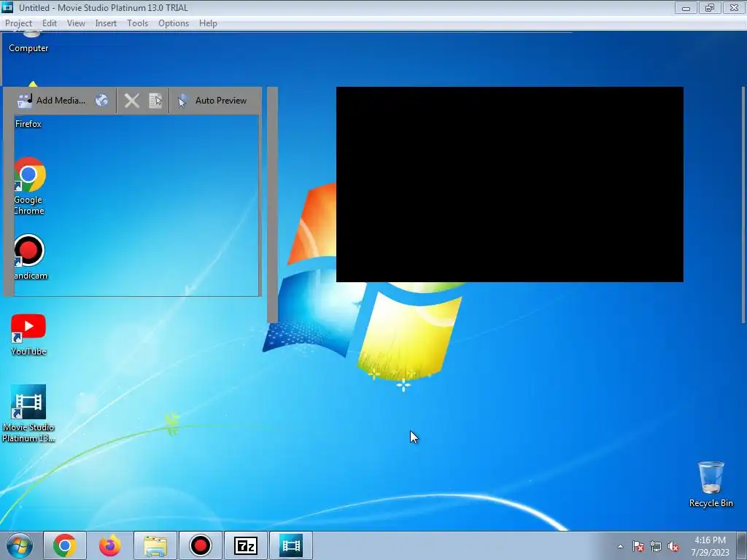747x560 pixels.
Task: Open the Options menu
Action: [174, 23]
